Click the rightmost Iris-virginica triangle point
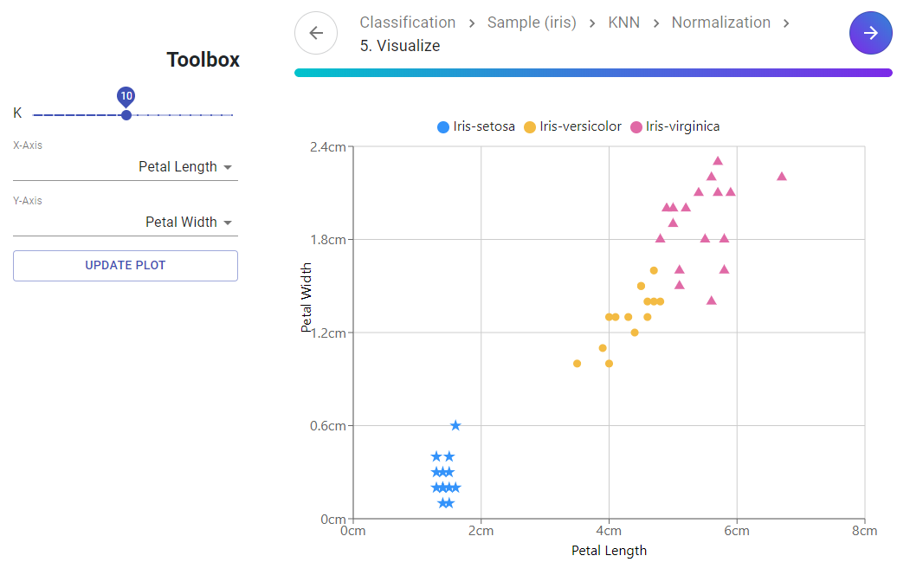Image resolution: width=897 pixels, height=588 pixels. pyautogui.click(x=782, y=176)
